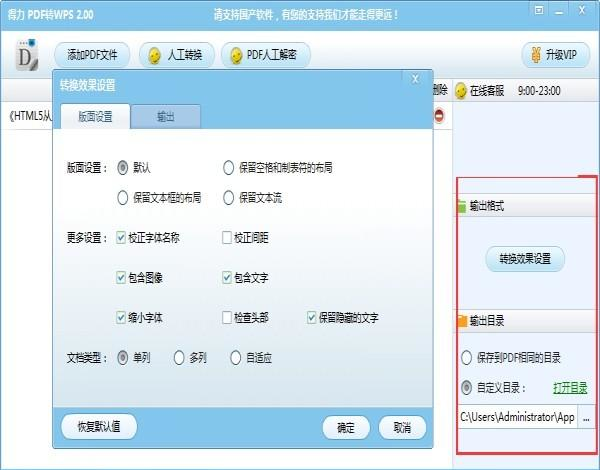This screenshot has height=470, width=600.
Task: Confirm settings with 确定 button
Action: tap(346, 428)
